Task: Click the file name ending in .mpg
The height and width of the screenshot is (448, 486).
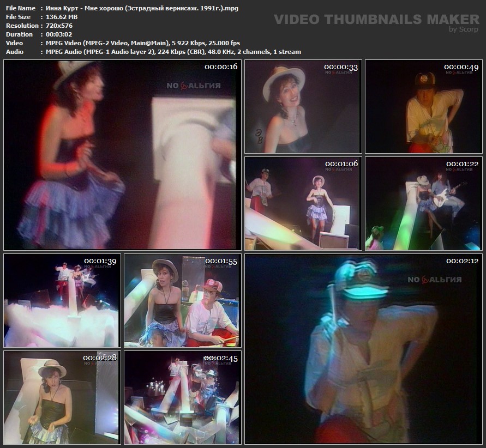Action: coord(139,8)
